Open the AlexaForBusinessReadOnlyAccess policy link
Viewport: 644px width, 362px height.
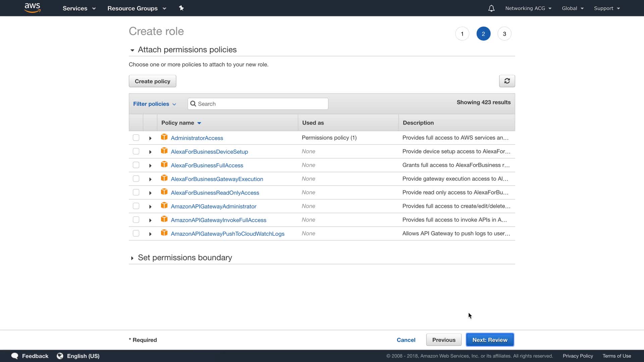pos(215,193)
